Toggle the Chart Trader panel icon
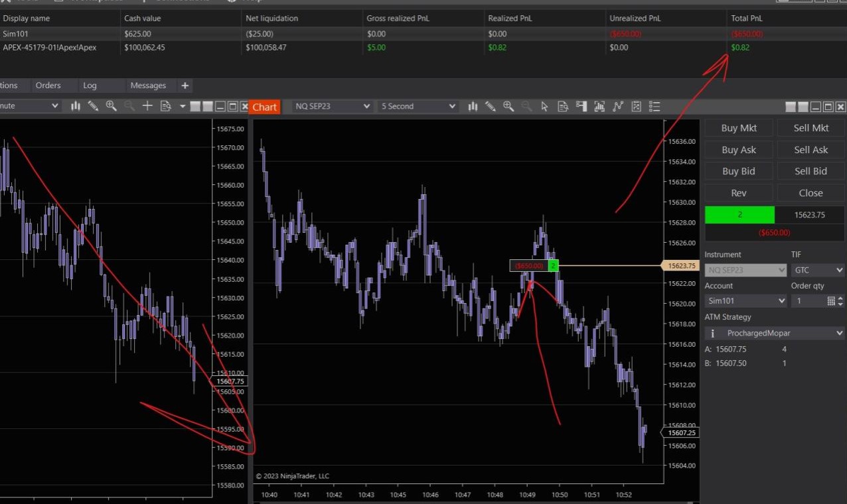The image size is (847, 504). coord(581,106)
